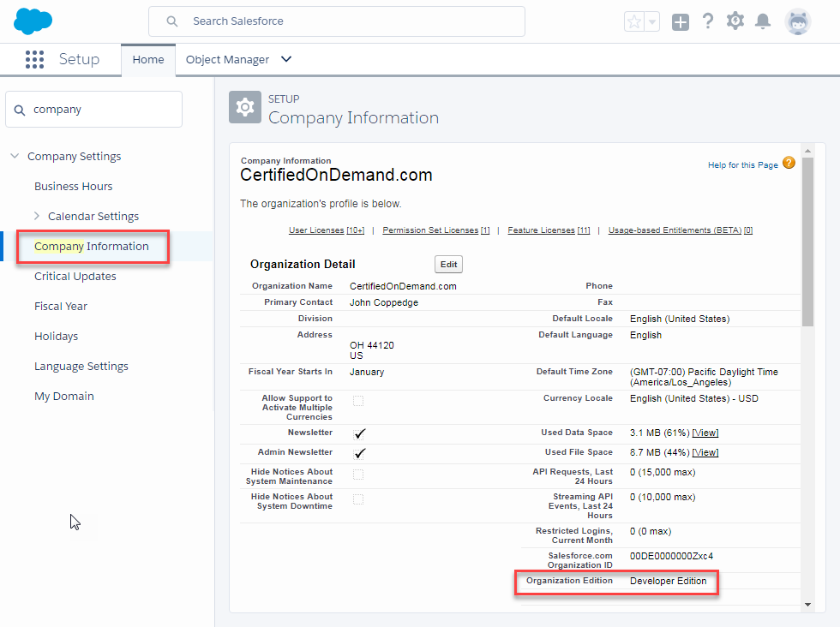Switch to the Object Manager tab
The width and height of the screenshot is (840, 627).
227,59
